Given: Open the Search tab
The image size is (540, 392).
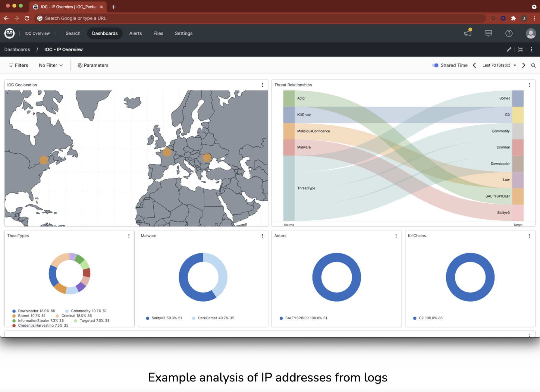Looking at the screenshot, I should pos(73,33).
